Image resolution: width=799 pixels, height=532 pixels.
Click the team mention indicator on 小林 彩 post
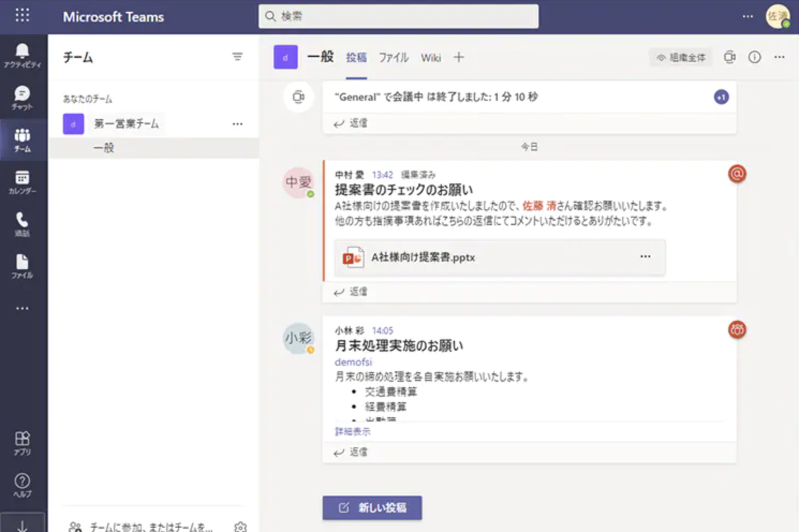click(737, 329)
